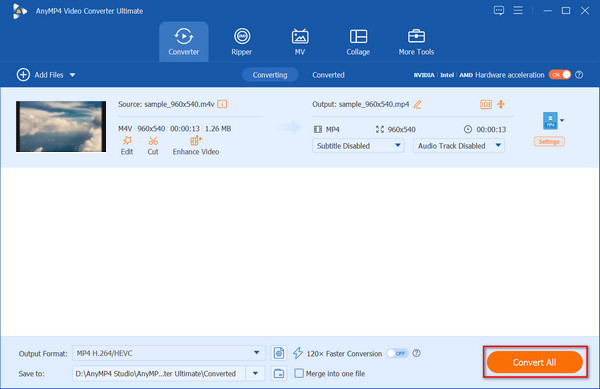This screenshot has width=600, height=389.
Task: Click the Add Files plus icon
Action: point(23,75)
